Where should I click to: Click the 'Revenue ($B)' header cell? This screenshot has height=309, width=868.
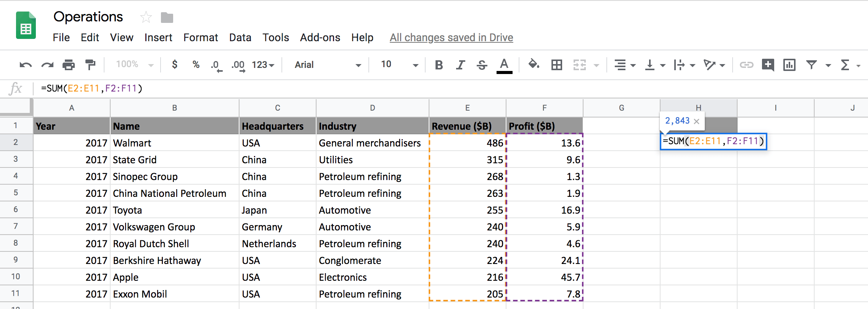coord(468,126)
